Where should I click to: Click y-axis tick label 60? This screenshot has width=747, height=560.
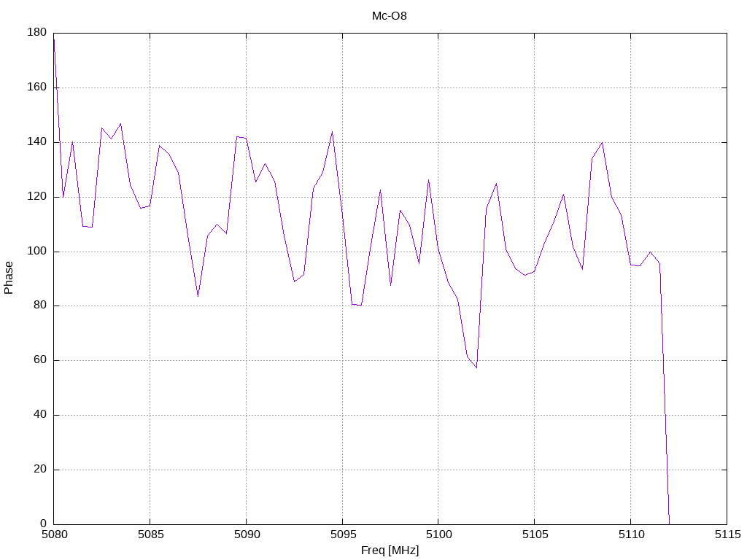click(x=40, y=360)
